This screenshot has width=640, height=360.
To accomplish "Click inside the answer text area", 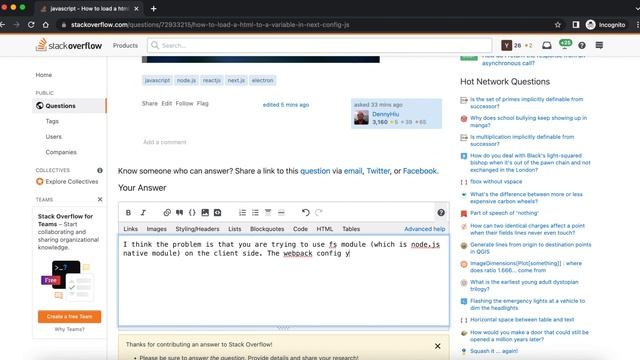I will (x=284, y=280).
